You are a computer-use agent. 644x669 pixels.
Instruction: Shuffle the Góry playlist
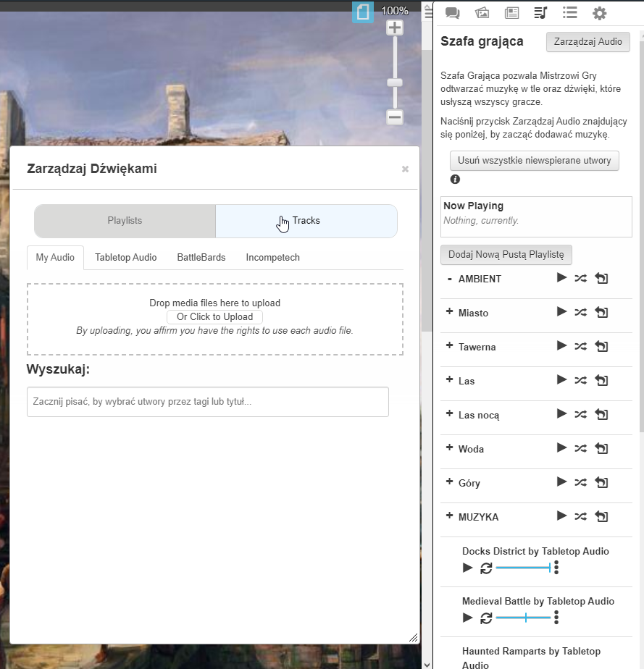580,482
